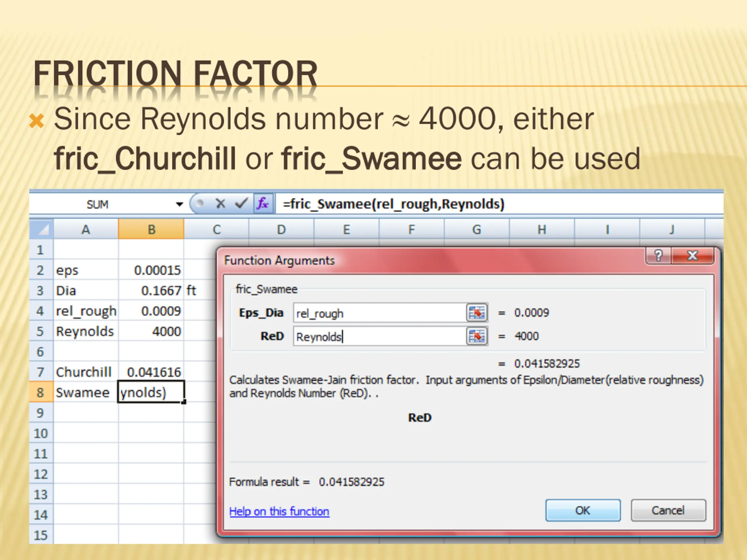The height and width of the screenshot is (560, 747).
Task: Click the Eps_Dia input field
Action: pyautogui.click(x=380, y=313)
